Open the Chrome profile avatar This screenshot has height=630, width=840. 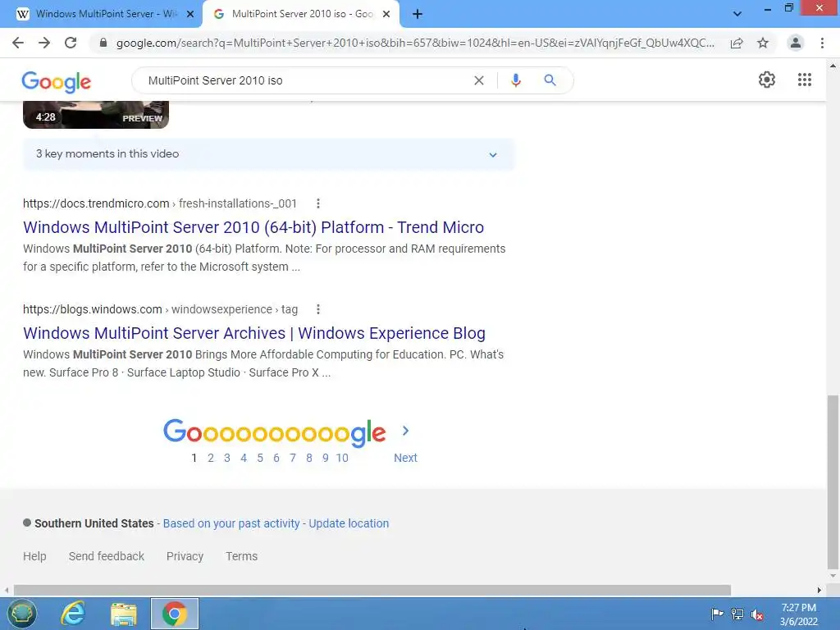click(x=796, y=43)
